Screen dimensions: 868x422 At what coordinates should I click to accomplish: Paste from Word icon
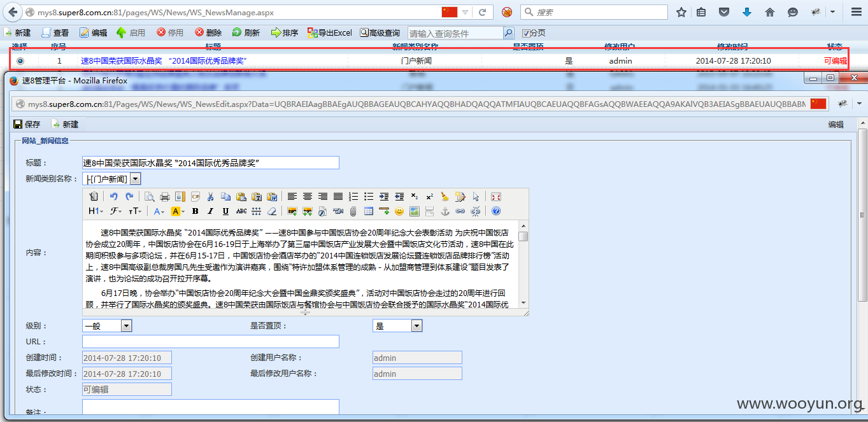click(x=272, y=196)
